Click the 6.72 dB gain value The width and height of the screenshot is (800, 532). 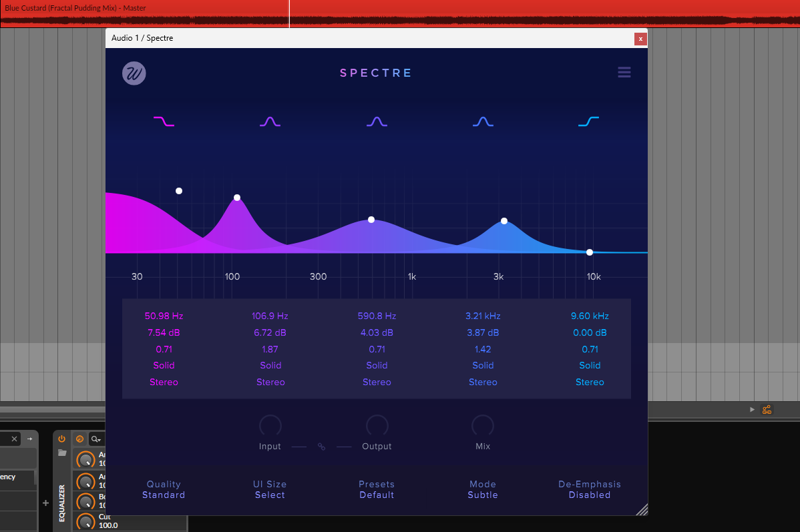270,332
